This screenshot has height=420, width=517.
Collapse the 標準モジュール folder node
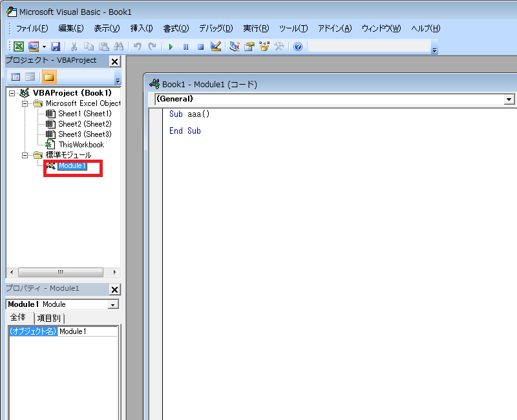click(25, 155)
